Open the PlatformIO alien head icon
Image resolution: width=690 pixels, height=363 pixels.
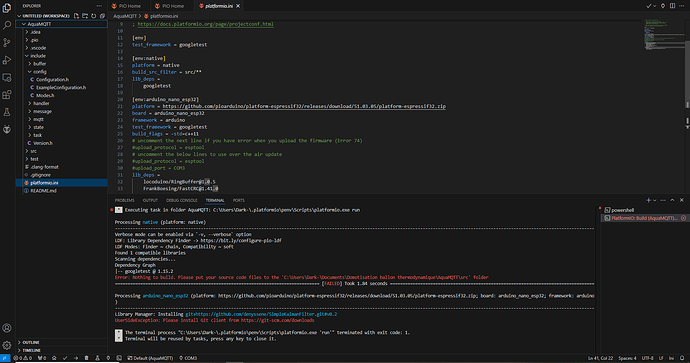point(7,129)
